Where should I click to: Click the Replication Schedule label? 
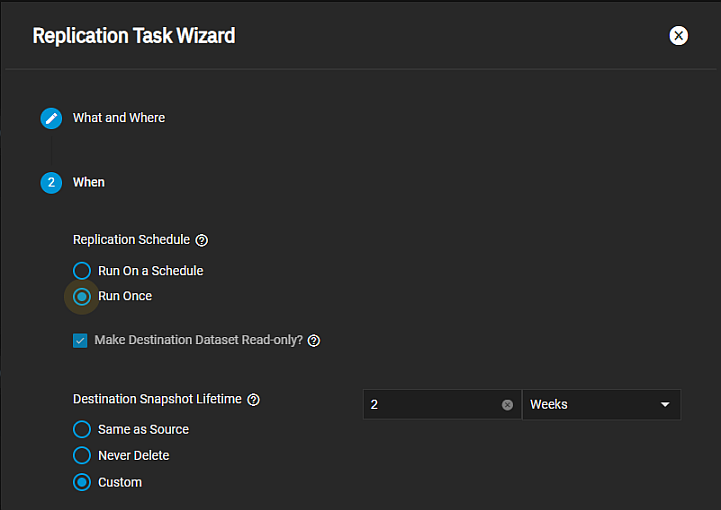[131, 240]
